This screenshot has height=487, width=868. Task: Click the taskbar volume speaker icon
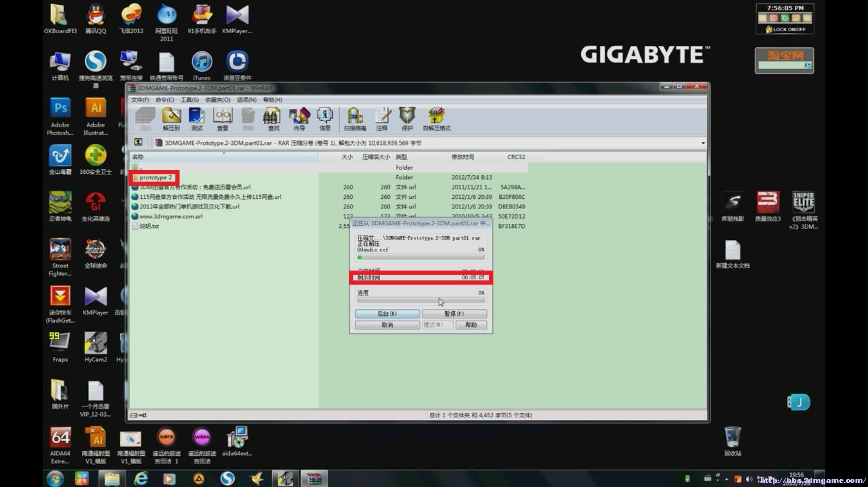(749, 479)
